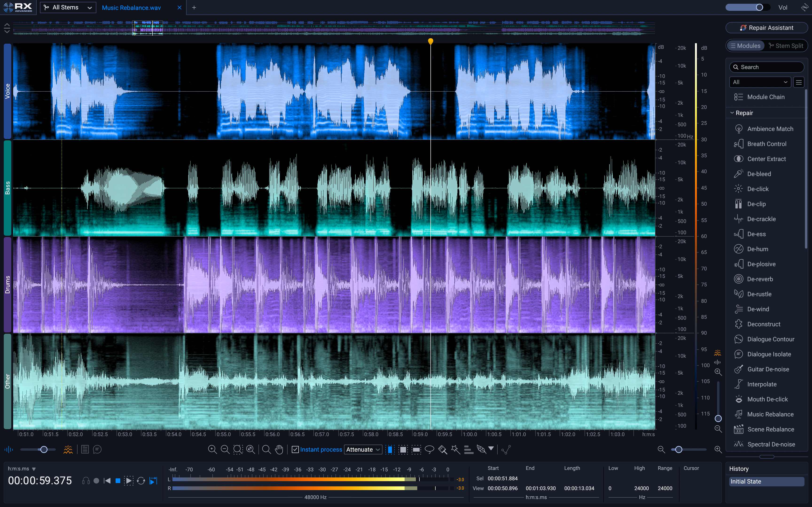Open spectrogram settings with the orange waveform icon

(68, 449)
